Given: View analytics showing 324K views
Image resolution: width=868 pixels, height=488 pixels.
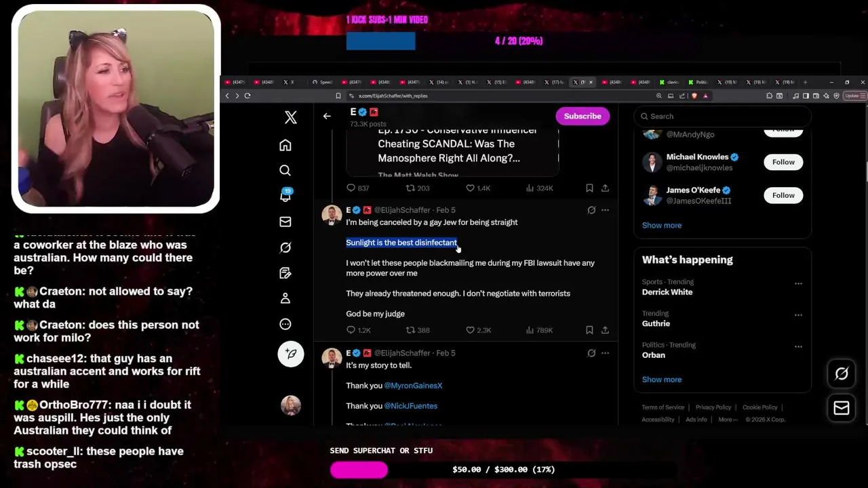Looking at the screenshot, I should 540,188.
